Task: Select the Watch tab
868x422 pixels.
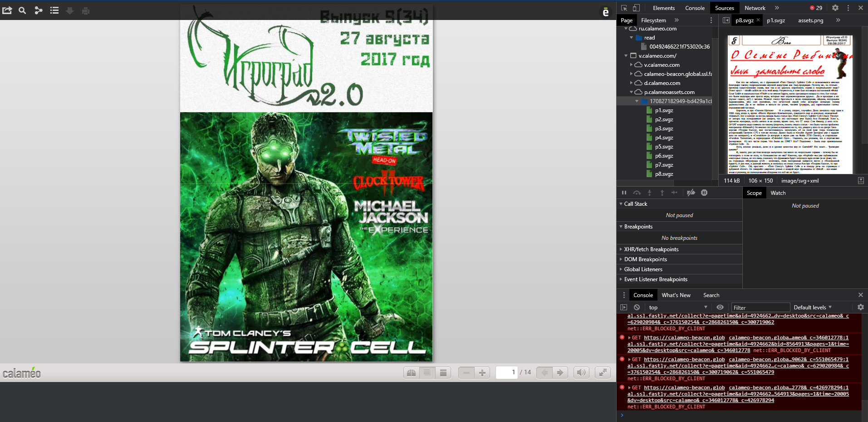Action: tap(778, 193)
